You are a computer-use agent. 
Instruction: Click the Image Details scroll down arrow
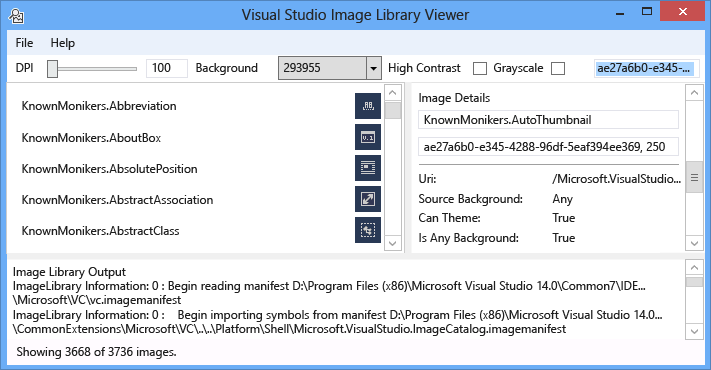694,243
